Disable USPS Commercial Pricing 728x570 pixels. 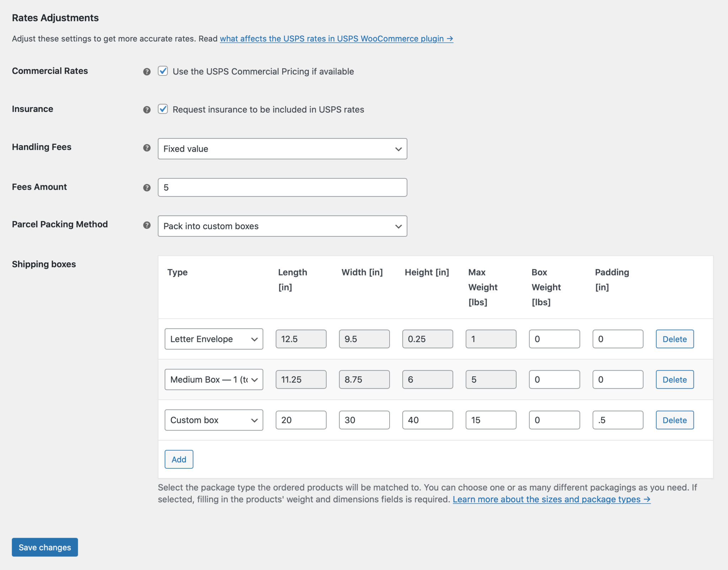point(163,71)
